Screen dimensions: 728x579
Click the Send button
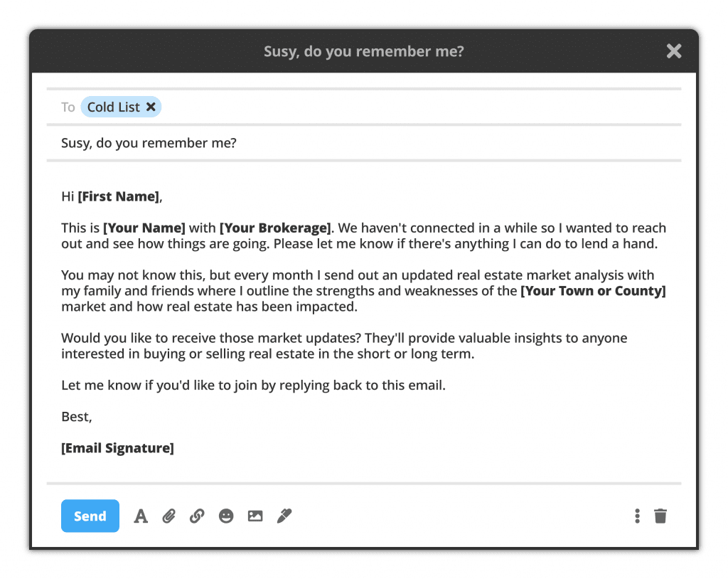coord(90,516)
